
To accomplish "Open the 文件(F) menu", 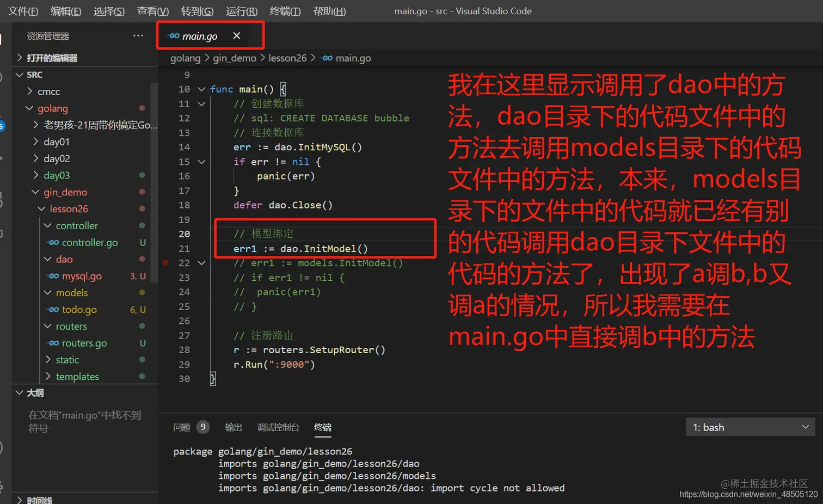I will (x=23, y=11).
